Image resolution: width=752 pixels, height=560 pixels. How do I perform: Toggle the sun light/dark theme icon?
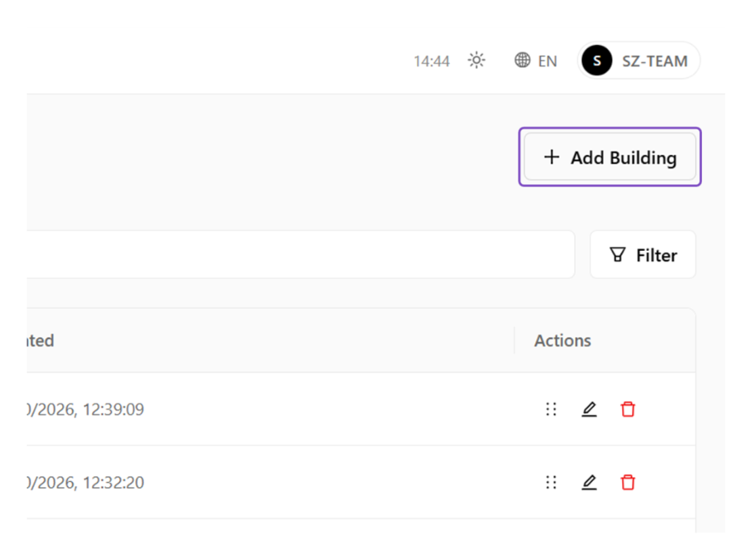pos(477,60)
